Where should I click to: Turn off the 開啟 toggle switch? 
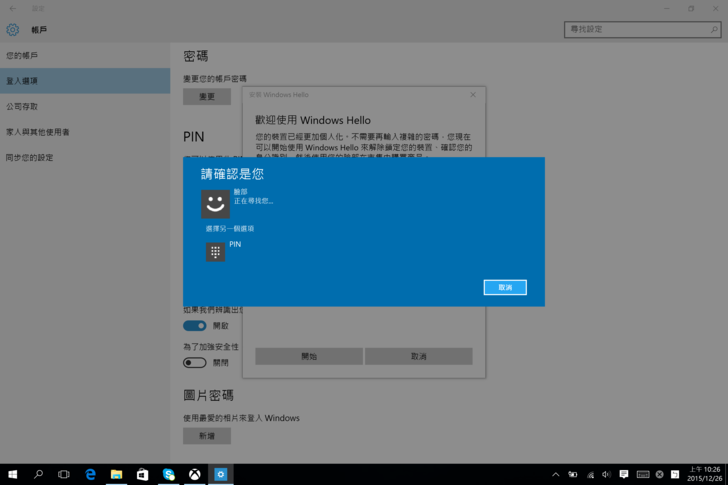tap(195, 326)
